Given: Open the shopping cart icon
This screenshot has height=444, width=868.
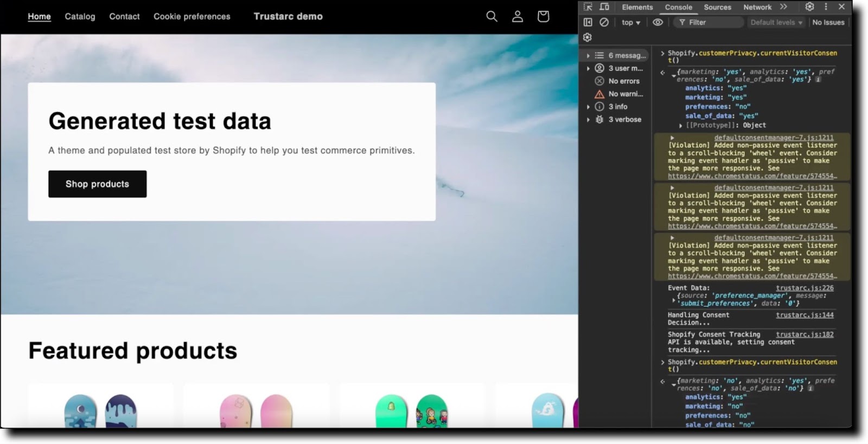Looking at the screenshot, I should [x=543, y=16].
